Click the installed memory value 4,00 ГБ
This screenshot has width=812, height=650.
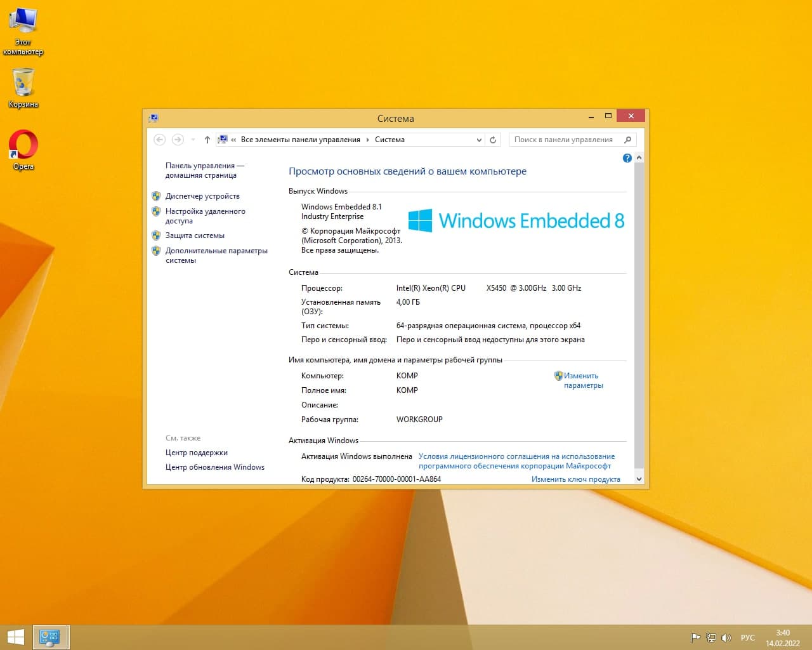coord(408,302)
